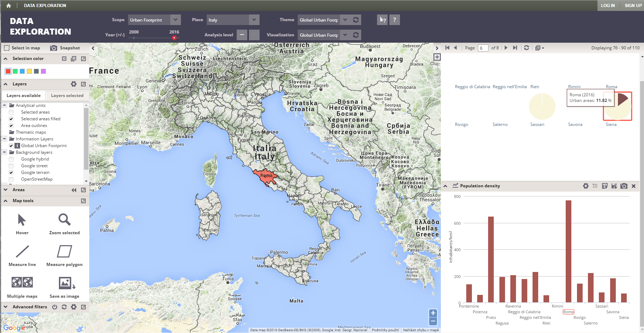The width and height of the screenshot is (644, 333).
Task: Collapse the Map tools panel
Action: 6,201
